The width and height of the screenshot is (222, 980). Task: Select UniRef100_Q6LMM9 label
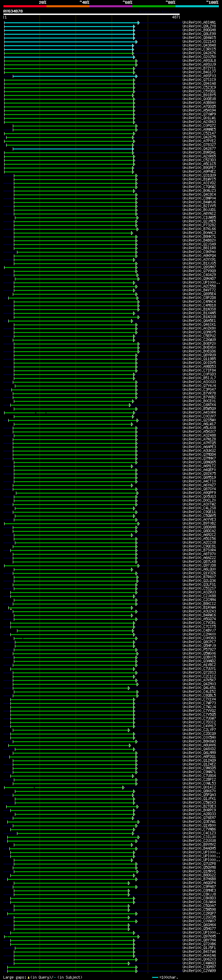pos(199,753)
